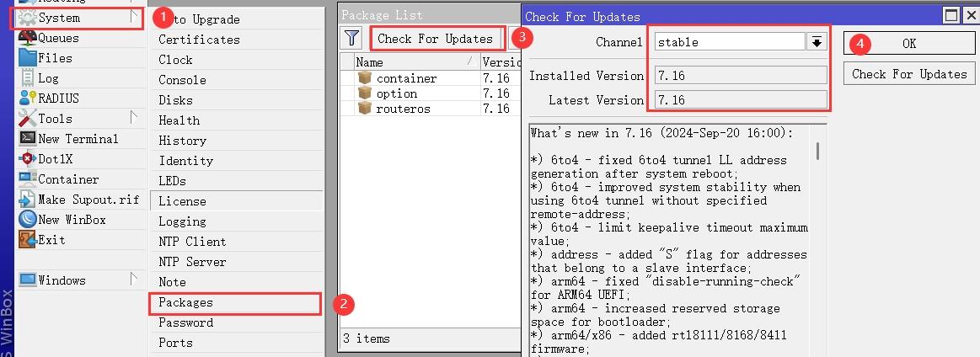Open the Log entry in the sidebar
The height and width of the screenshot is (357, 980).
(x=80, y=78)
